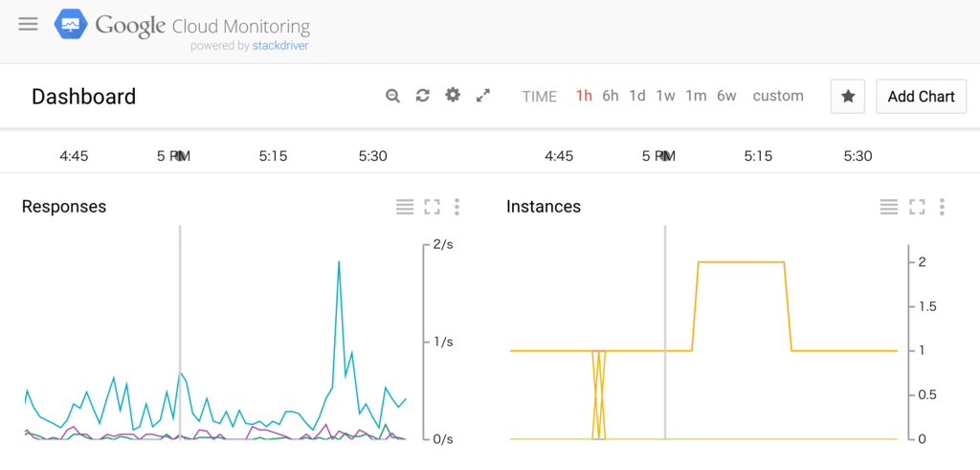
Task: Click the peak of the cyan Responses line
Action: click(x=339, y=262)
